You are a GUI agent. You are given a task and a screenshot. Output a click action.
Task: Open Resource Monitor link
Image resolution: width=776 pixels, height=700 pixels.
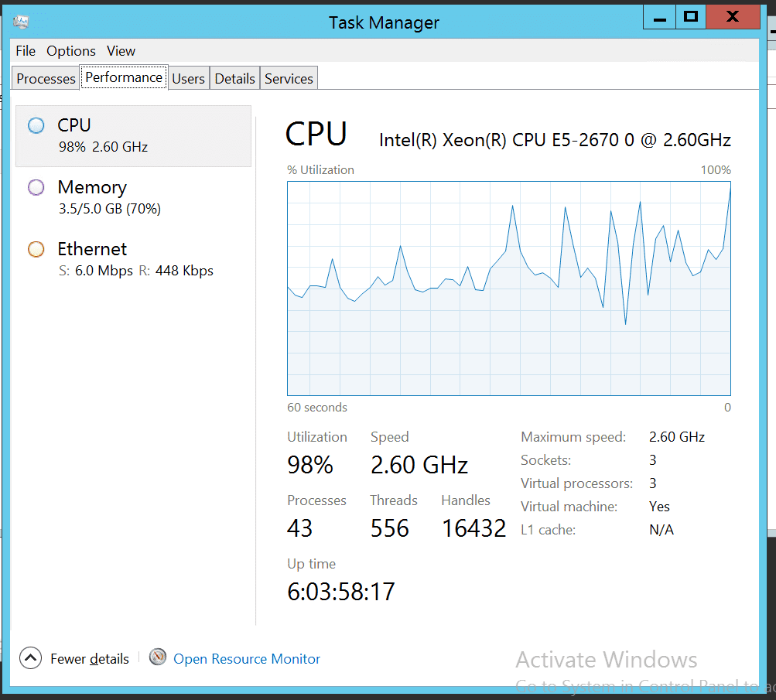tap(247, 659)
